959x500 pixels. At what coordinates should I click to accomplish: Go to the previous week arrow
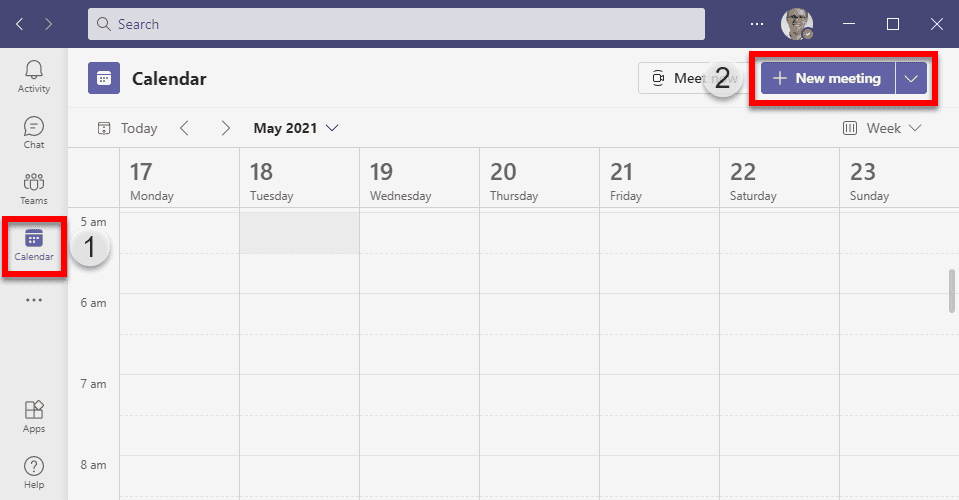(184, 128)
